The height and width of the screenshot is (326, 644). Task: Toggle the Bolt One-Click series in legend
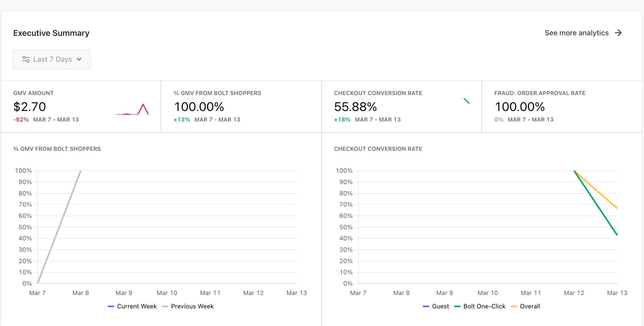coord(480,306)
